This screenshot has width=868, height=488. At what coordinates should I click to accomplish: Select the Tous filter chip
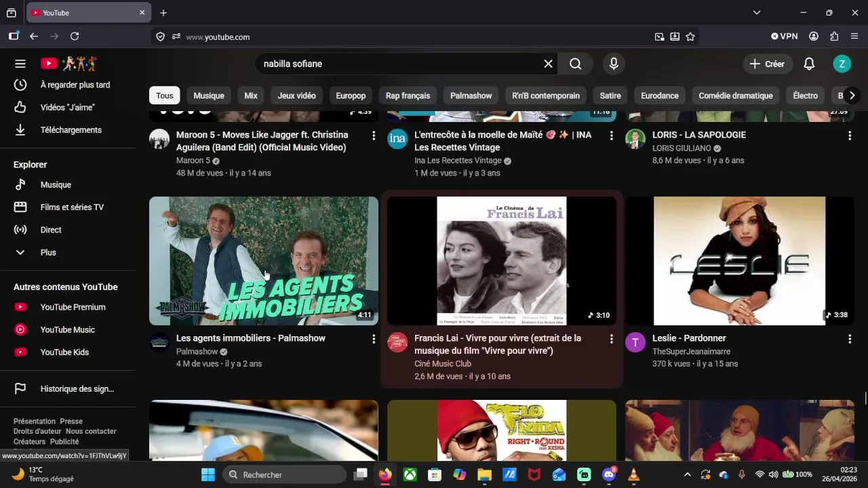tap(165, 96)
